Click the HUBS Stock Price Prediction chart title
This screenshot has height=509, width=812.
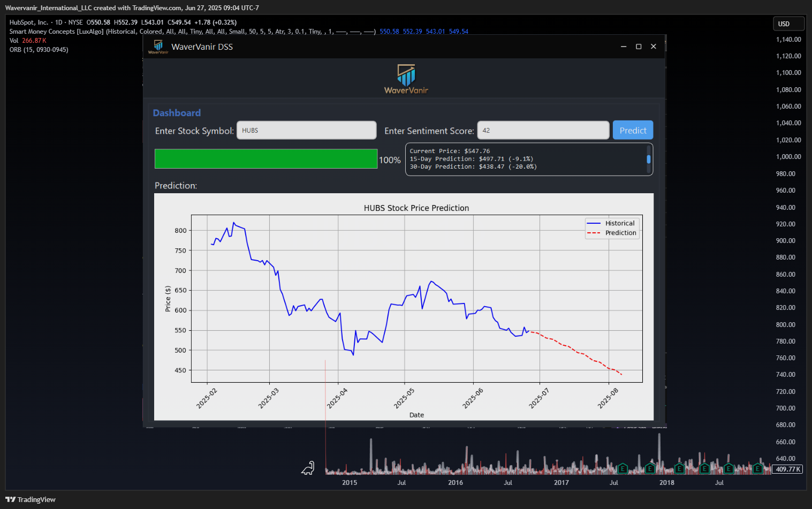point(416,208)
